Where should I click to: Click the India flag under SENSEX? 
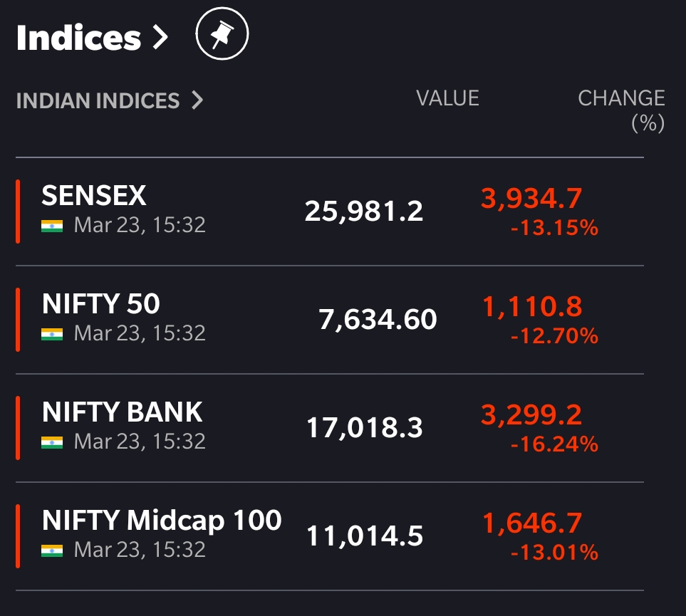point(52,226)
